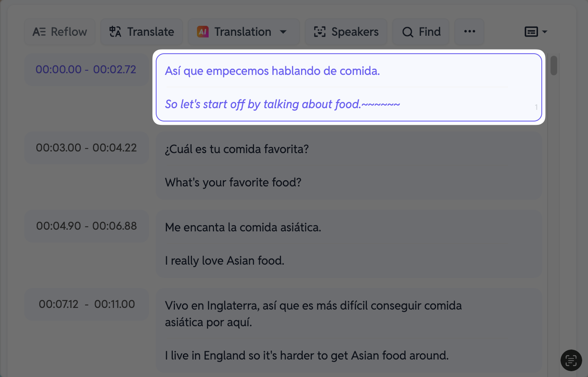Click into 'Así que empecemos hablando de comida' text
This screenshot has width=588, height=377.
(x=272, y=71)
